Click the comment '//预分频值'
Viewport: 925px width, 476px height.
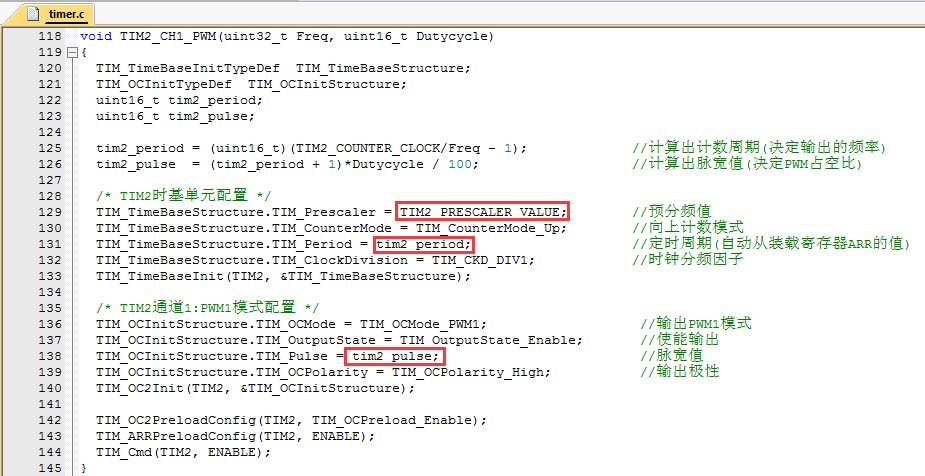tap(671, 211)
